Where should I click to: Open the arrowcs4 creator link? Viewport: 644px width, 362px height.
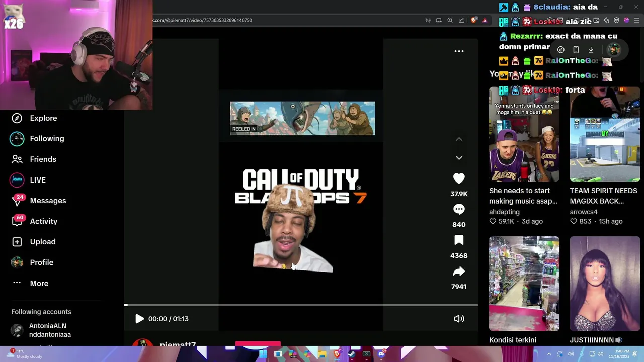(584, 212)
